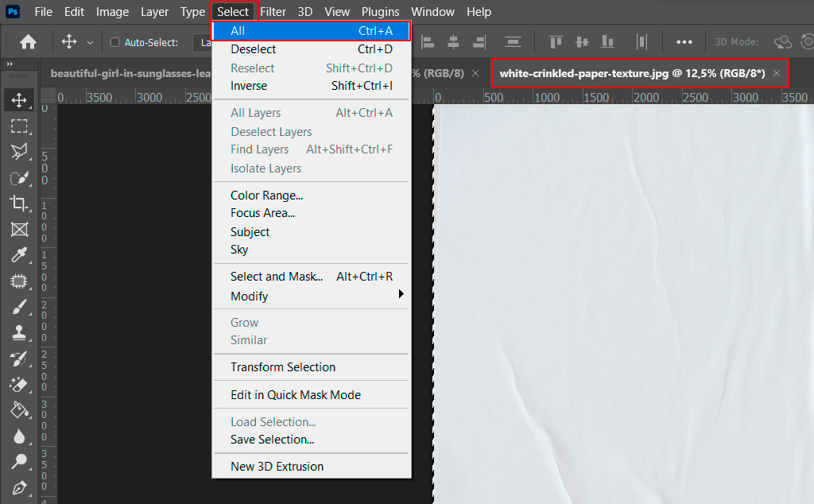Viewport: 814px width, 504px height.
Task: Close the white-crinkled-paper-texture.jpg tab
Action: [x=777, y=73]
